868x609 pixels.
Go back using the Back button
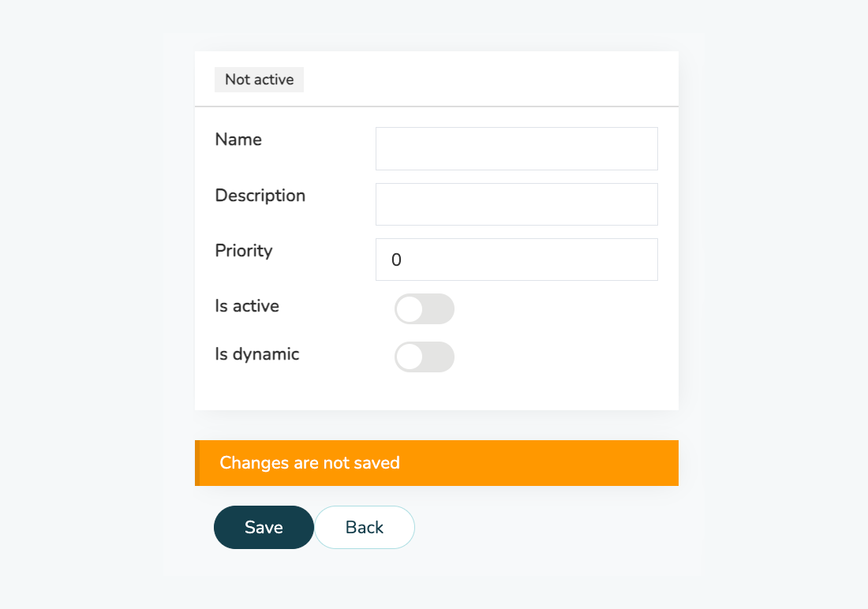365,527
